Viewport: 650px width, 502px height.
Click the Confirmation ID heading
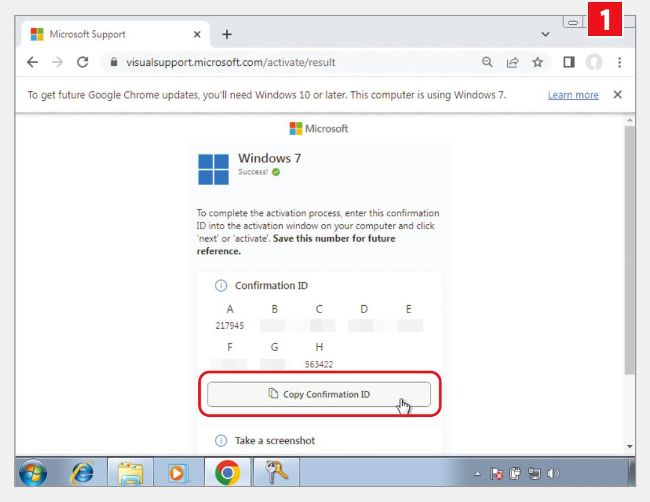click(271, 286)
